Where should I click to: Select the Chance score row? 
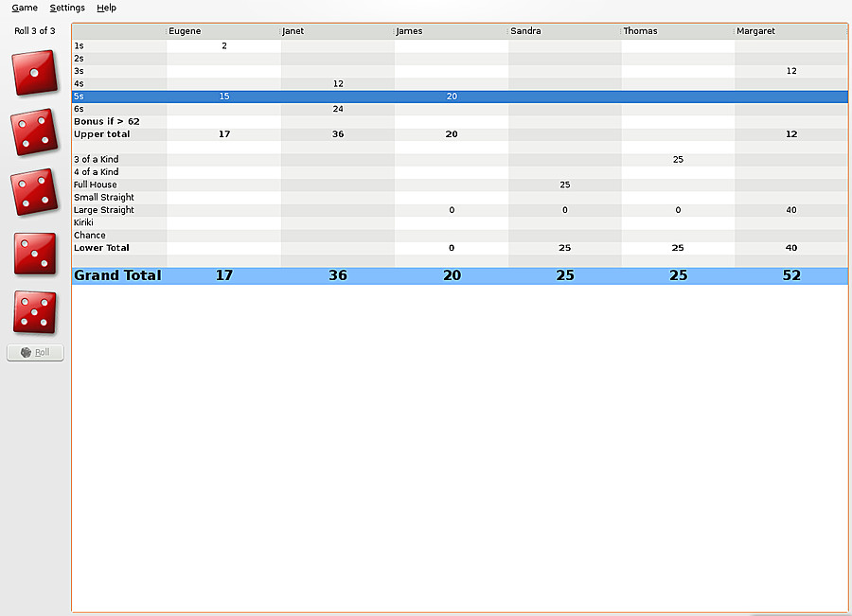118,236
